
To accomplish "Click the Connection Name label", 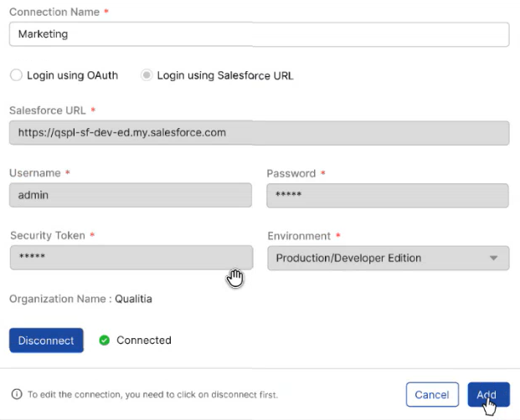I will coord(55,13).
